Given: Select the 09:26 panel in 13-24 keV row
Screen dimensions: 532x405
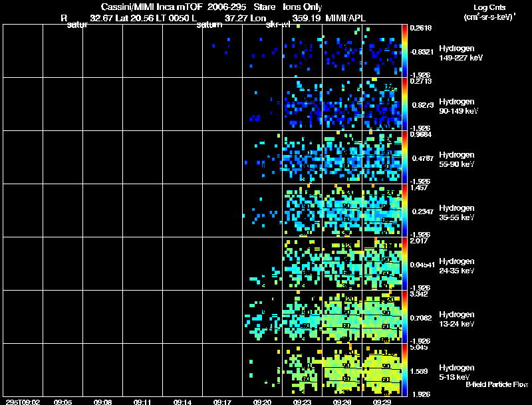Looking at the screenshot, I should 342,317.
